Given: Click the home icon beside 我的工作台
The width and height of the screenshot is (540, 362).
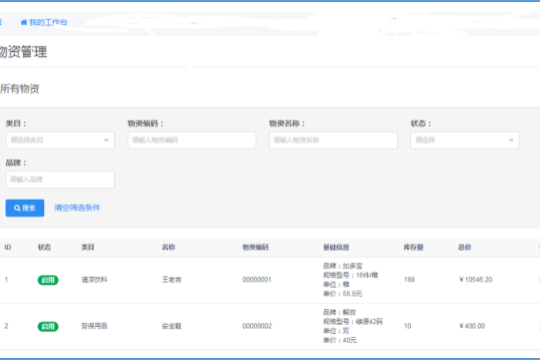Looking at the screenshot, I should [24, 22].
